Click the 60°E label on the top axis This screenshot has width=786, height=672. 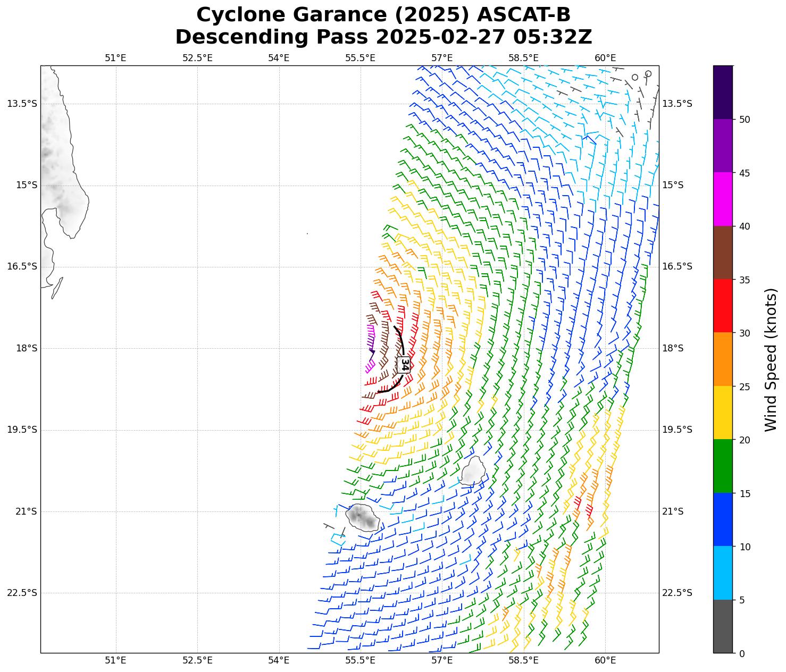click(x=605, y=58)
